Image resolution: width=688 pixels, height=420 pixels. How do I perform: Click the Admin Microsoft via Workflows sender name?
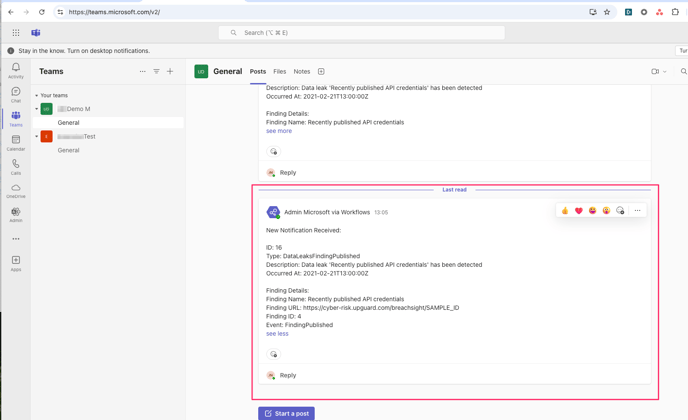click(x=327, y=212)
